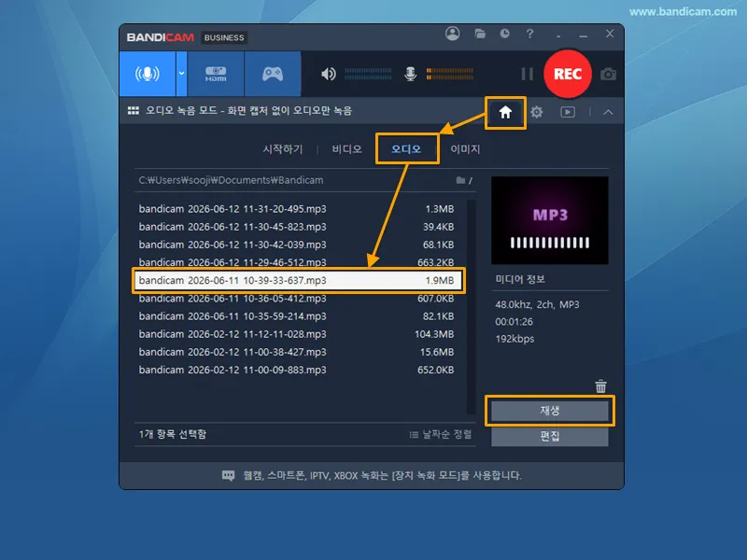Select bandicam 2026-06-11 10-39-33-637.mp3
Screen dimensions: 747x560
298,281
